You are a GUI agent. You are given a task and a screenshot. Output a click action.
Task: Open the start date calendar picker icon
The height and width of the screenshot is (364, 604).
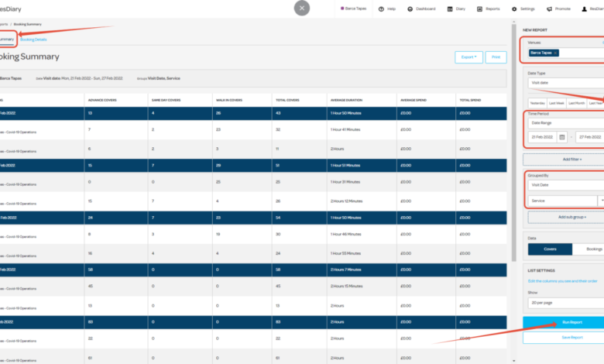[x=562, y=136]
